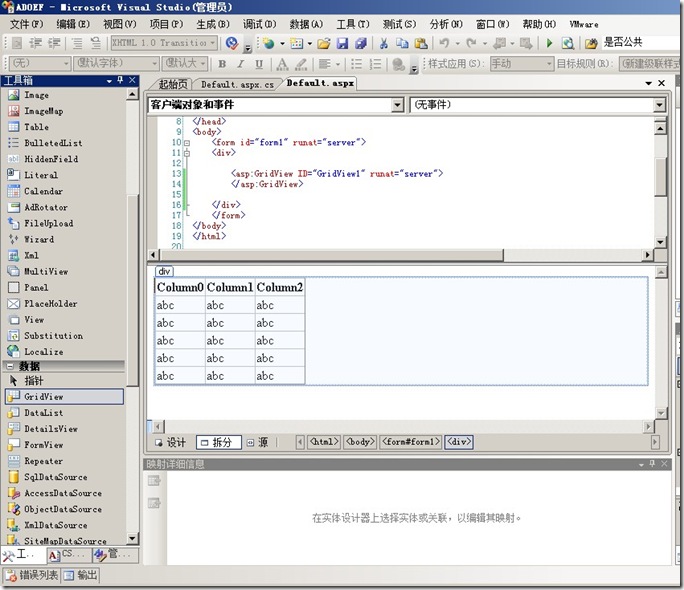Switch to 设计 design view
This screenshot has width=684, height=590.
[x=171, y=443]
